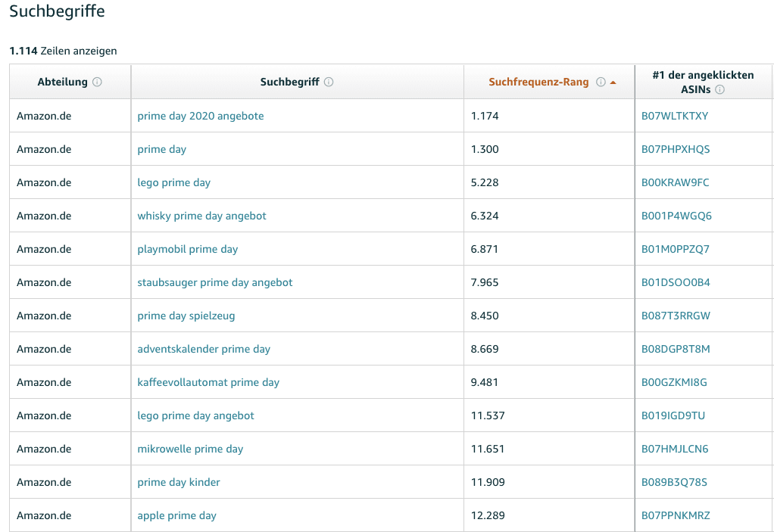774x532 pixels.
Task: Open 'playmobil prime day' link
Action: tap(188, 249)
